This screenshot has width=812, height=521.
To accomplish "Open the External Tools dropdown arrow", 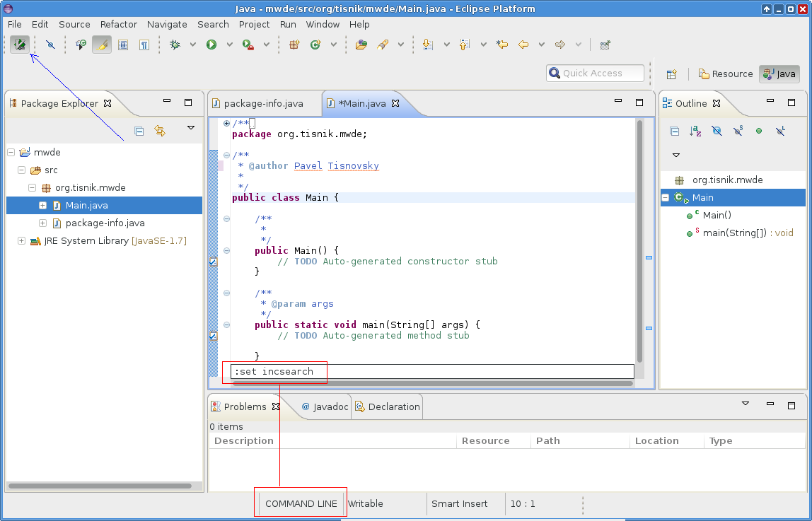I will click(x=266, y=45).
